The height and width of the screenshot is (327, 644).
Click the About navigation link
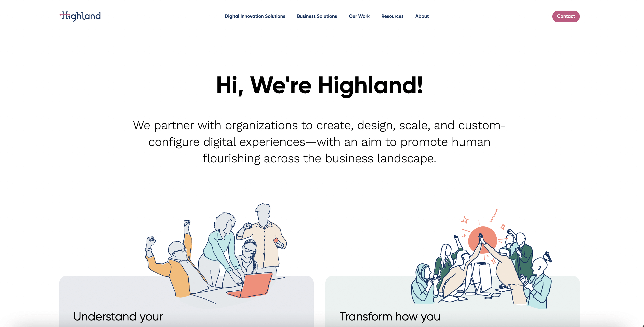422,16
